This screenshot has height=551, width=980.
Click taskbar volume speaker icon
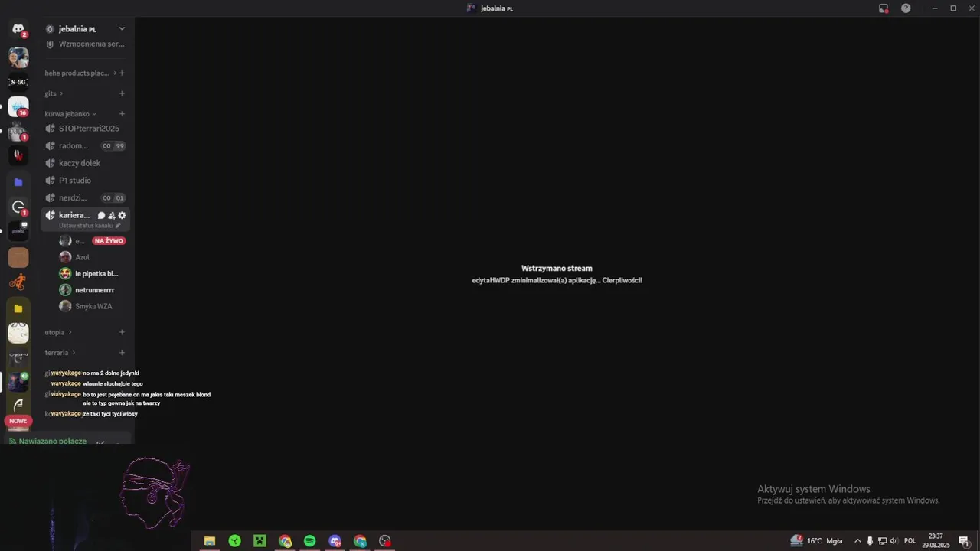click(893, 541)
